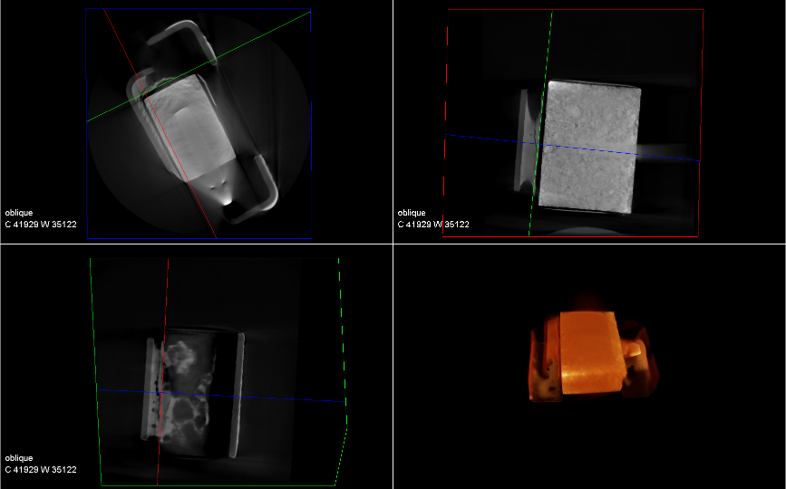Click the window level text in bottom-left view
The height and width of the screenshot is (489, 786).
pyautogui.click(x=40, y=469)
